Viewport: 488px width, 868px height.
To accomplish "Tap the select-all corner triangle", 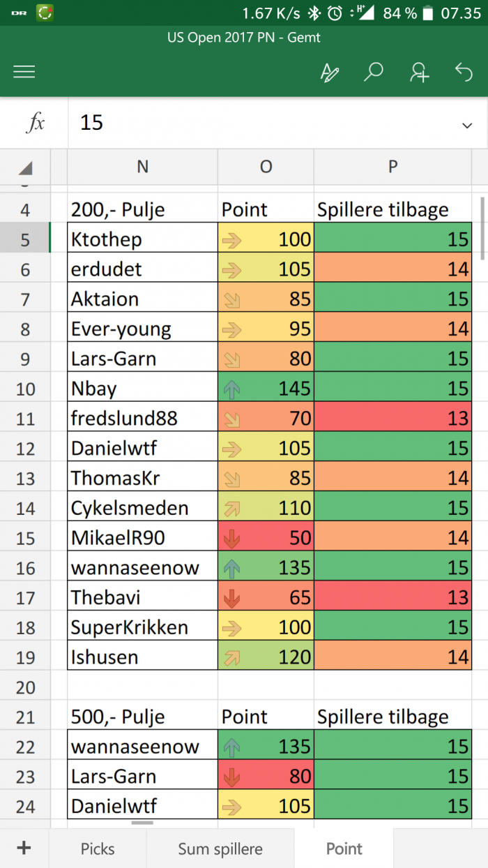I will [26, 167].
